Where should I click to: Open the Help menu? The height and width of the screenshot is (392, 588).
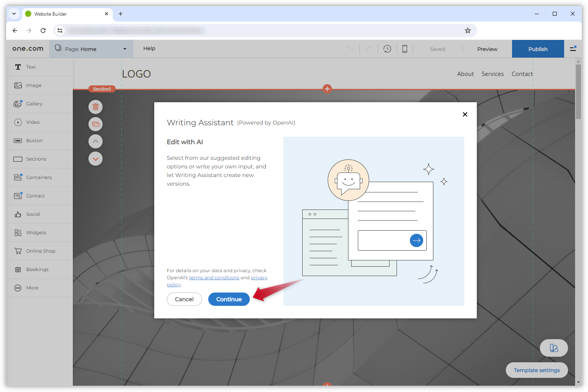click(149, 49)
